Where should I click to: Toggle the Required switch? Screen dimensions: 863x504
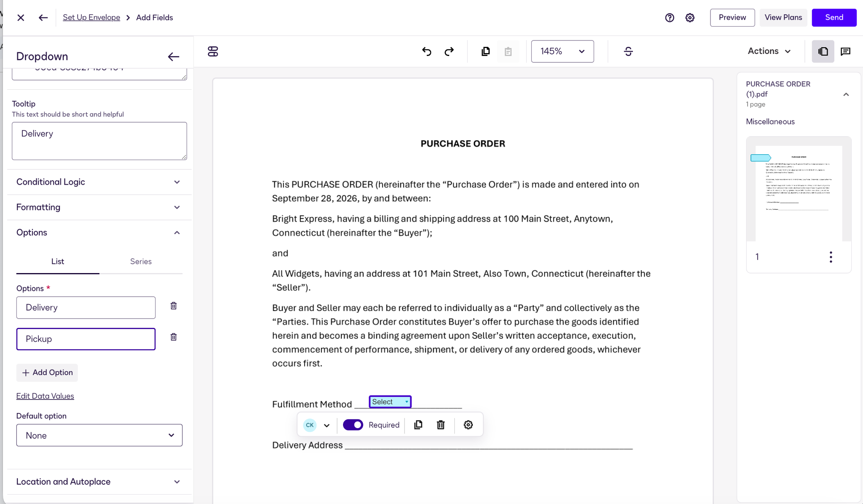click(353, 425)
